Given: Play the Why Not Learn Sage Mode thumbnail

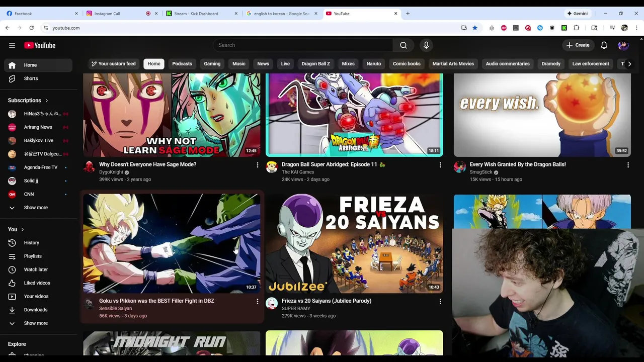Looking at the screenshot, I should (172, 115).
